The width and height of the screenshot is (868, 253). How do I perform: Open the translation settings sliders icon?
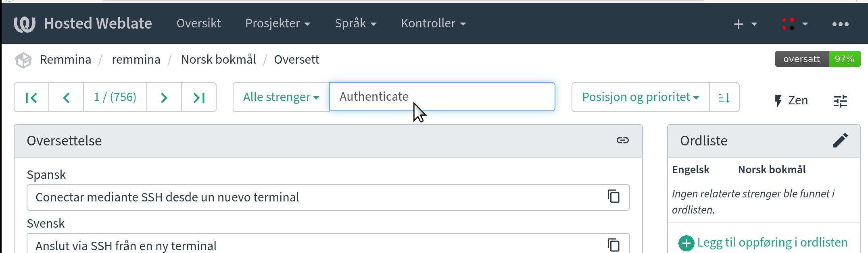click(841, 101)
